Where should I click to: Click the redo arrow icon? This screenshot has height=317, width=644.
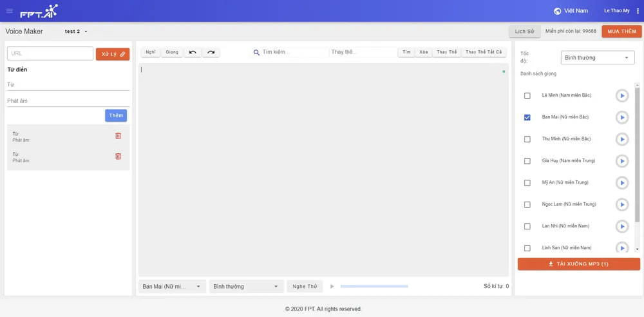coord(211,52)
